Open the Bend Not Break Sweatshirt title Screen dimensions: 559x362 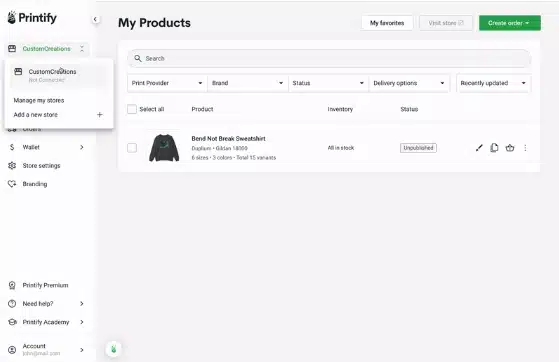[x=229, y=138]
